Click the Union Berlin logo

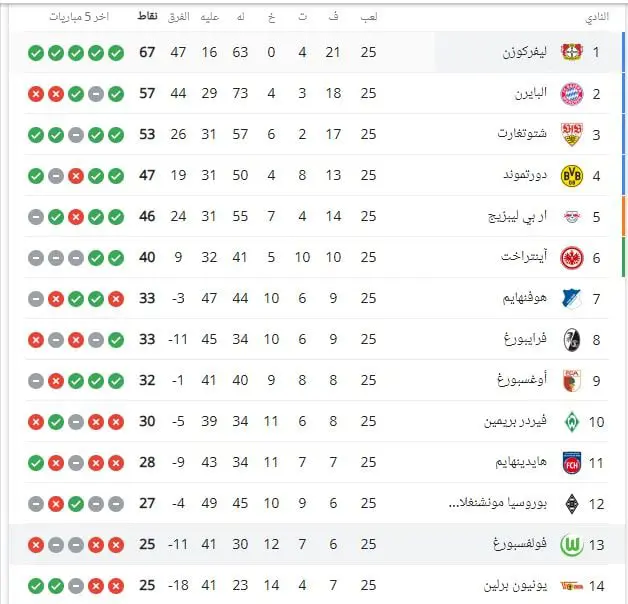pos(572,586)
